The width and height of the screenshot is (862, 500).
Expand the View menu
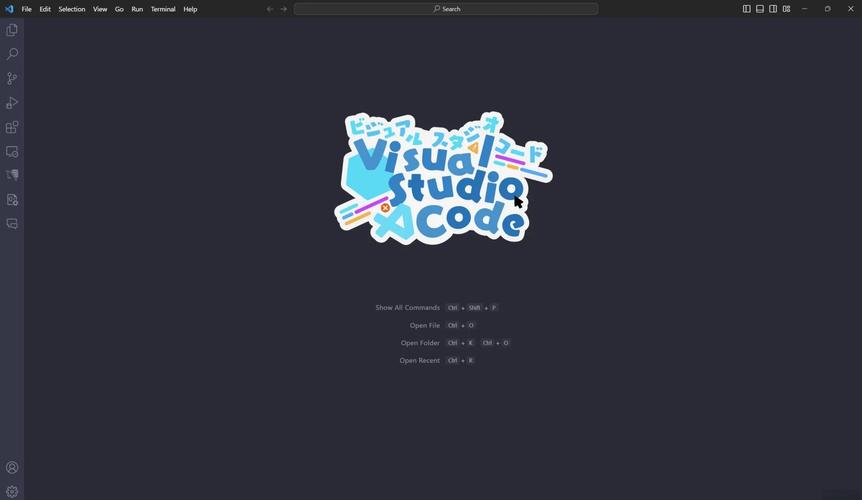pyautogui.click(x=100, y=9)
